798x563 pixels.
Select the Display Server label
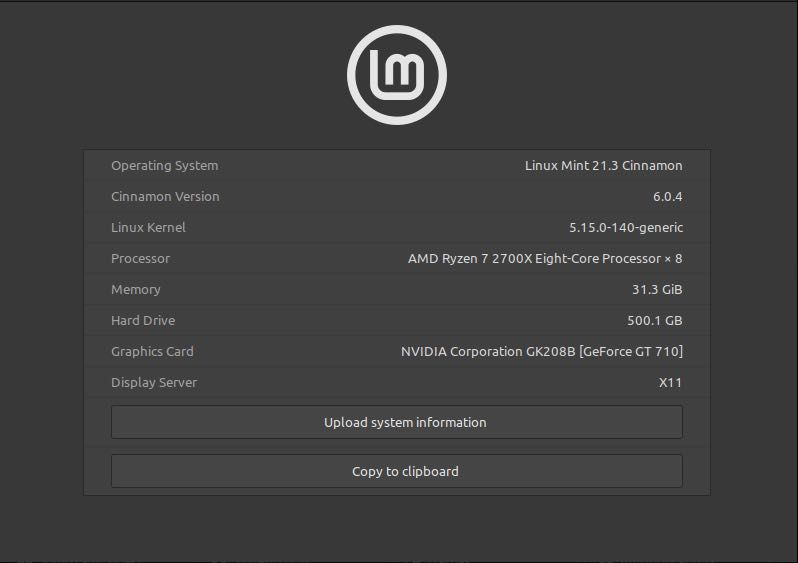point(154,383)
